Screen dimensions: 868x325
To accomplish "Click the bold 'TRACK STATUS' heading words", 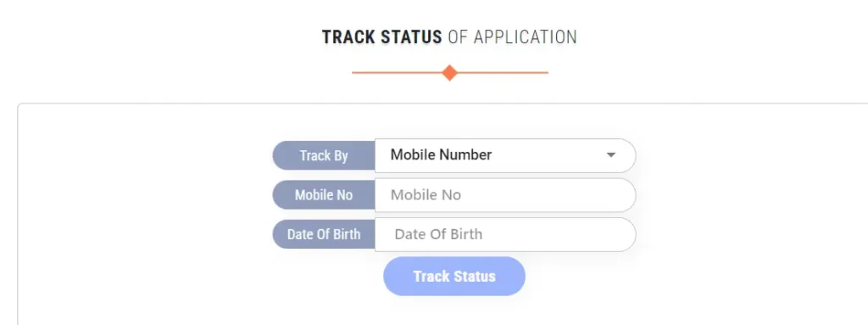I will [381, 37].
